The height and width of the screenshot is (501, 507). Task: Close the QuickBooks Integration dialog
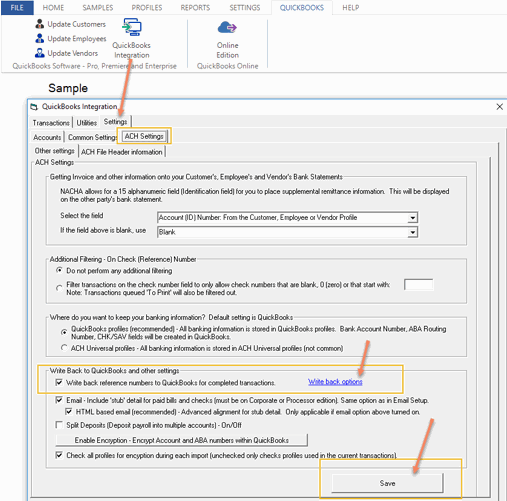(x=499, y=107)
